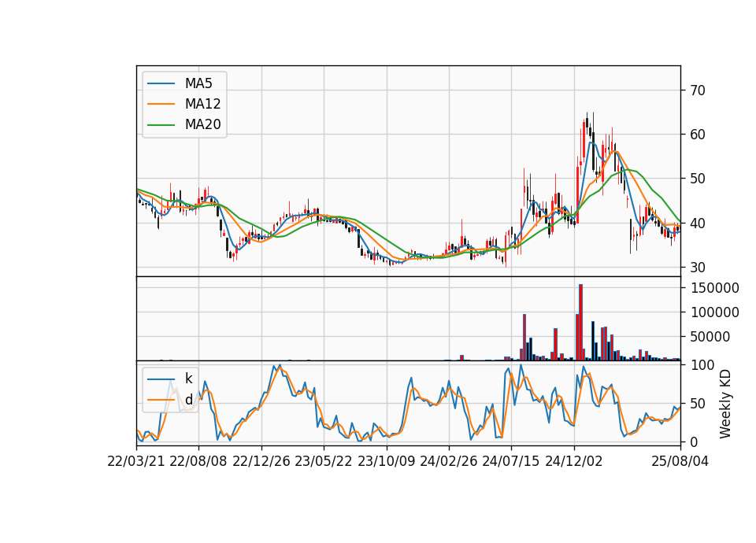Click the 25/08/04 date tick label
The width and height of the screenshot is (756, 543).
point(680,461)
